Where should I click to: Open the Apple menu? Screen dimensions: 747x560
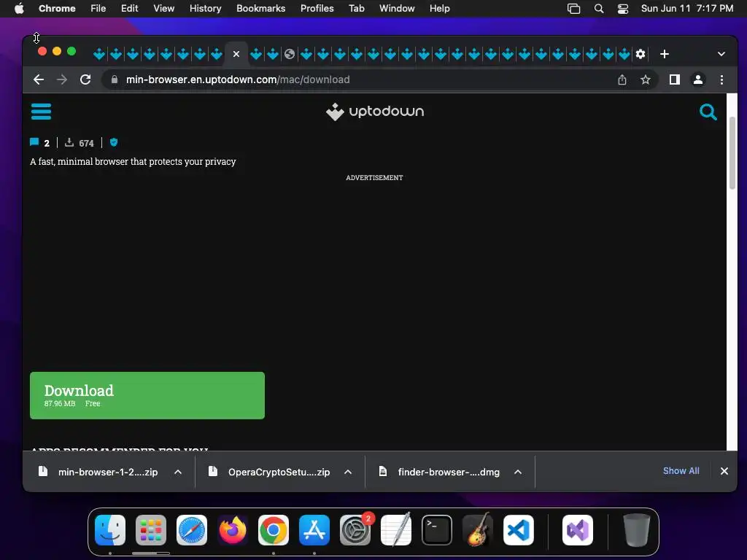(x=19, y=9)
